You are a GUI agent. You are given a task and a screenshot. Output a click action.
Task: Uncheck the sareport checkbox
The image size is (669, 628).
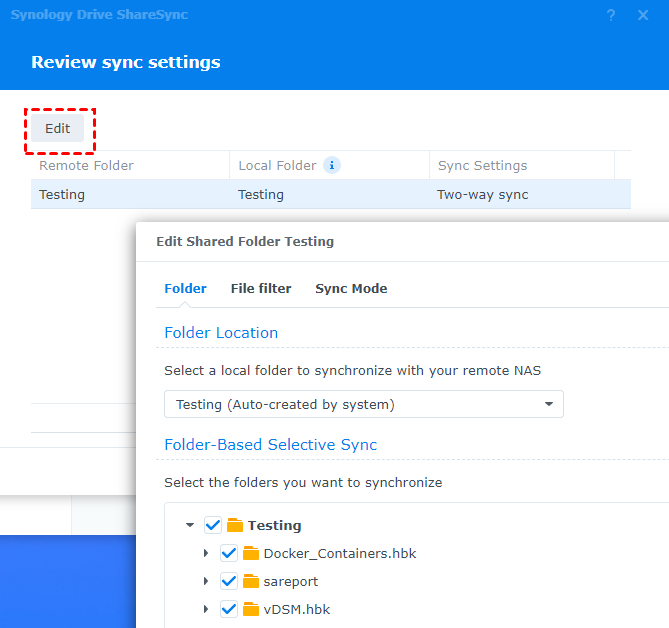[x=229, y=581]
